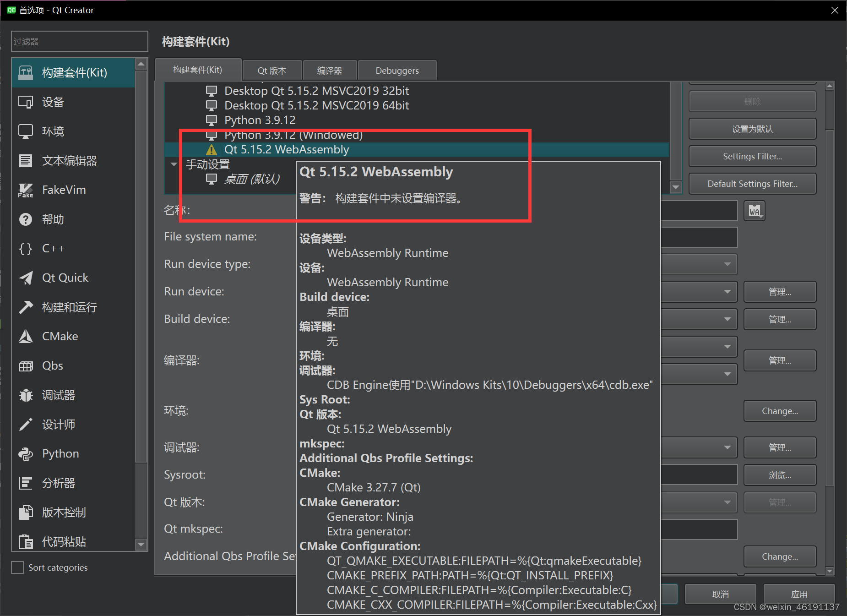This screenshot has width=847, height=616.
Task: Switch to the 编译器 tab
Action: point(330,71)
